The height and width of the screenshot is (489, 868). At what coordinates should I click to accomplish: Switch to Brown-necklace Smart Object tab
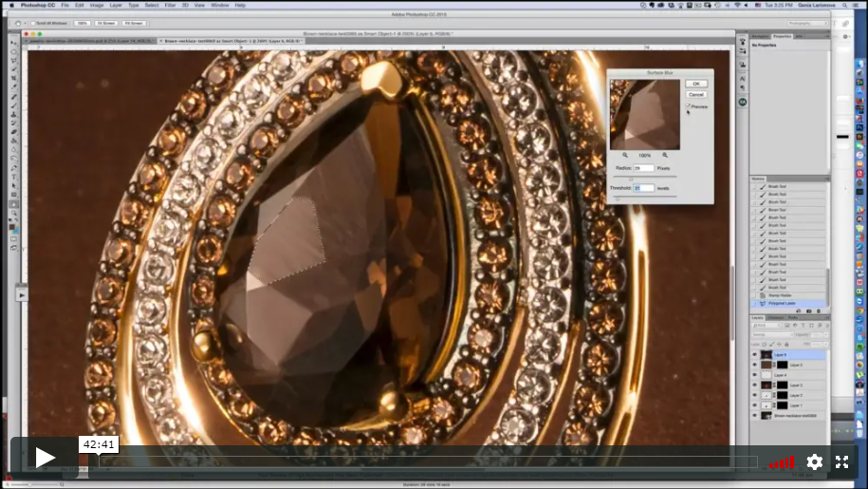coord(232,41)
